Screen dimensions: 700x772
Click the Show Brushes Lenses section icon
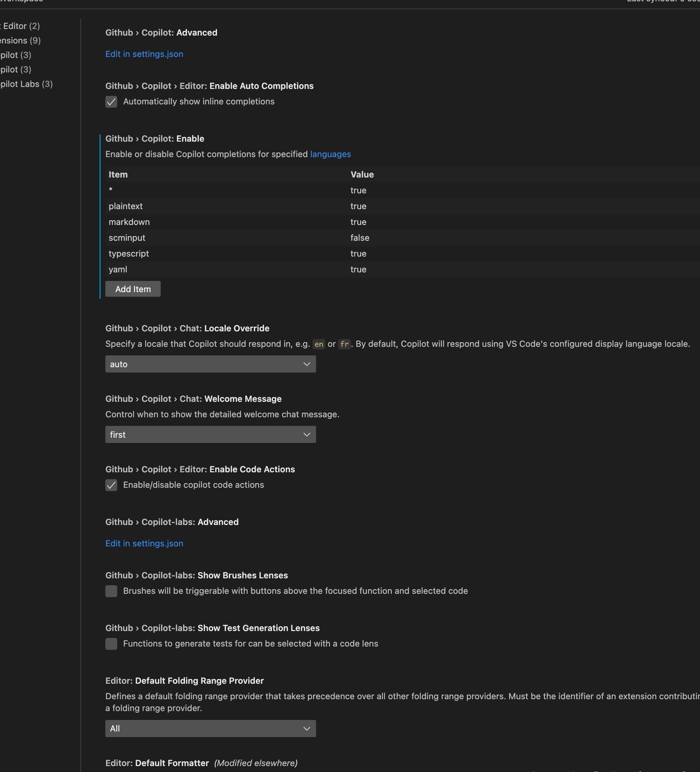click(x=111, y=591)
